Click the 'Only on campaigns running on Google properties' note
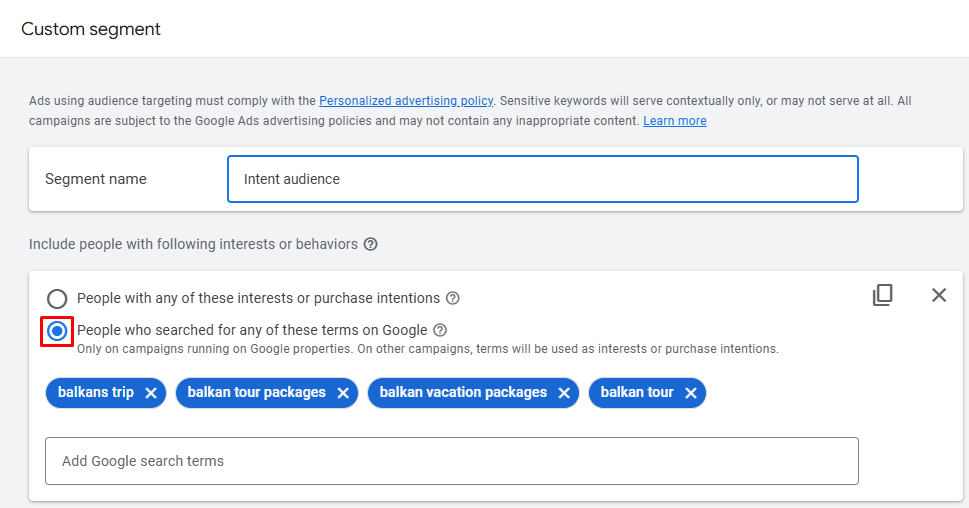Screen dimensions: 969x508 pyautogui.click(x=428, y=349)
